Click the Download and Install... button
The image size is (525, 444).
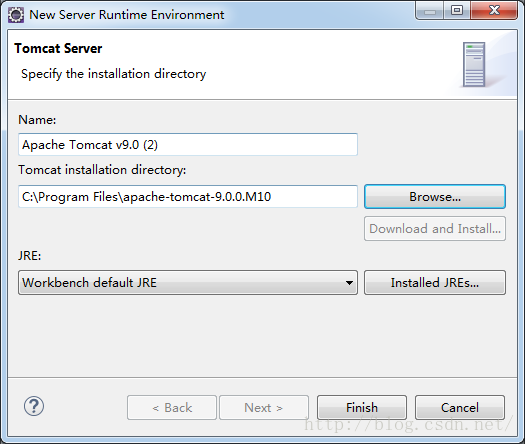click(435, 229)
